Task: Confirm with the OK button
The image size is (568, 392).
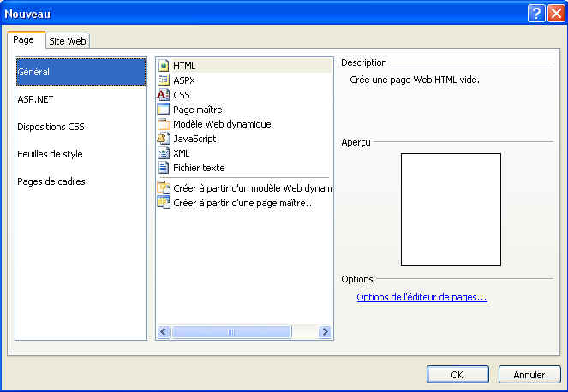Action: tap(457, 374)
